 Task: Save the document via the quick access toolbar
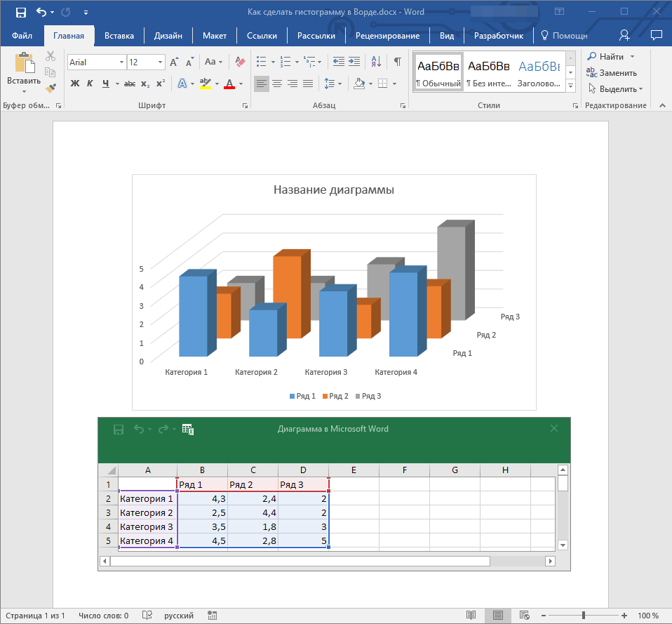tap(21, 12)
